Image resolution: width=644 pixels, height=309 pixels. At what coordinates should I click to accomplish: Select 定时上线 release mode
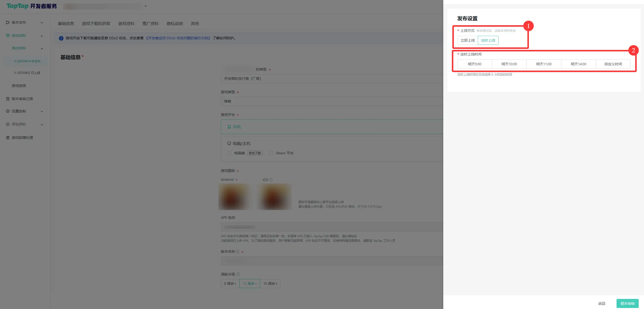tap(488, 40)
